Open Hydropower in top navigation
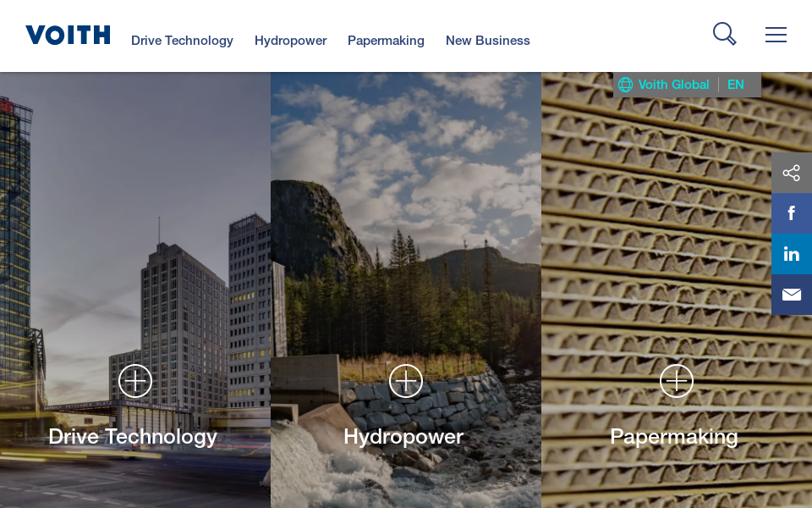812x508 pixels. (x=290, y=41)
